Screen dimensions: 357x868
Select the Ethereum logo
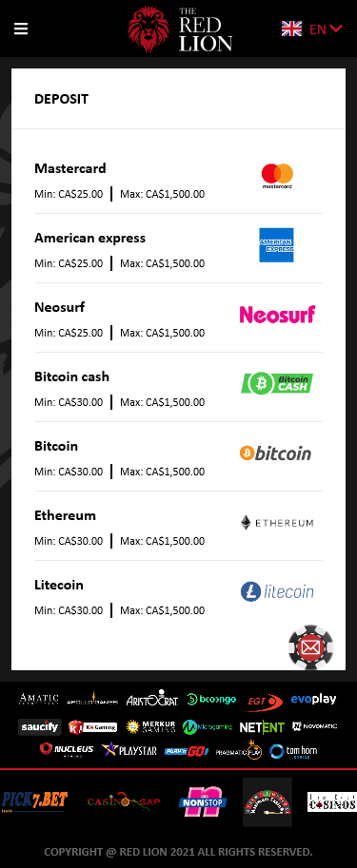(277, 523)
